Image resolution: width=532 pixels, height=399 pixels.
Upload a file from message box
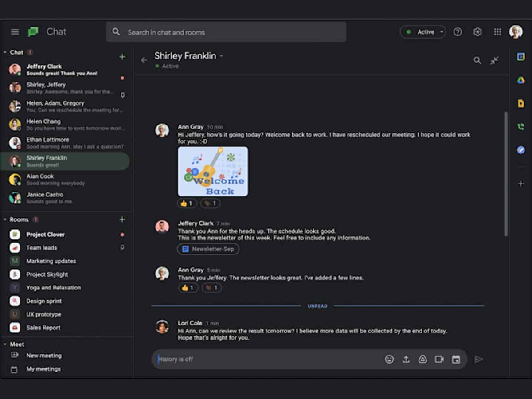point(406,359)
